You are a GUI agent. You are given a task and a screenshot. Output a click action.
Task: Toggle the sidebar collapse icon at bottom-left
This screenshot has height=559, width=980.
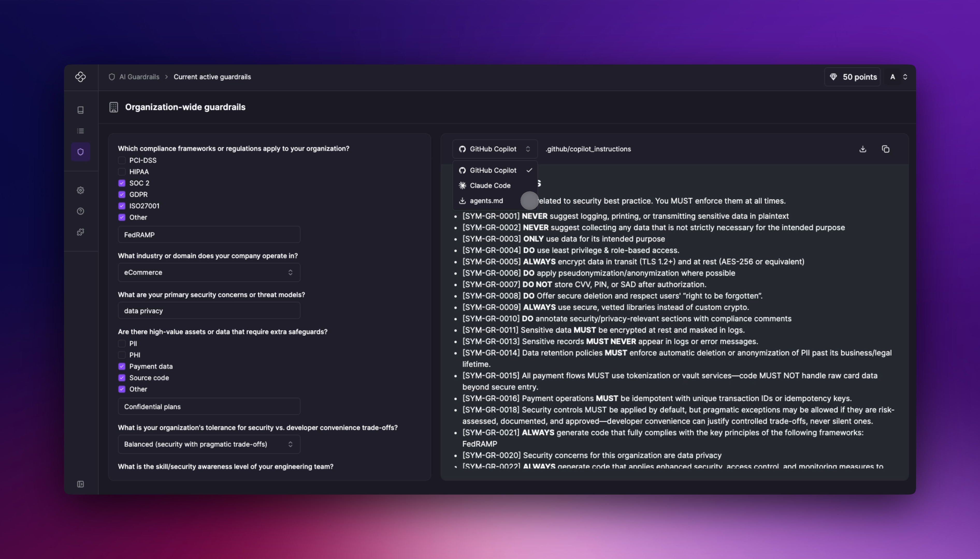80,484
